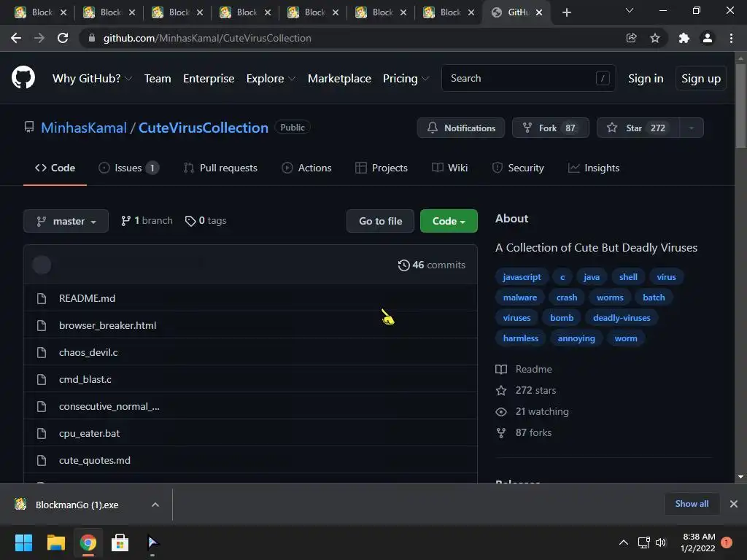
Task: Click Enterprise navigation link
Action: (209, 79)
